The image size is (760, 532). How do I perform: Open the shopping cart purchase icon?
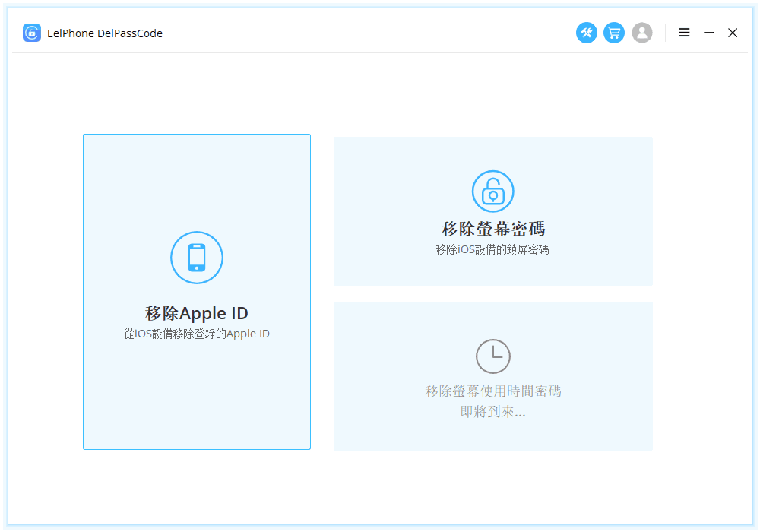click(x=614, y=33)
